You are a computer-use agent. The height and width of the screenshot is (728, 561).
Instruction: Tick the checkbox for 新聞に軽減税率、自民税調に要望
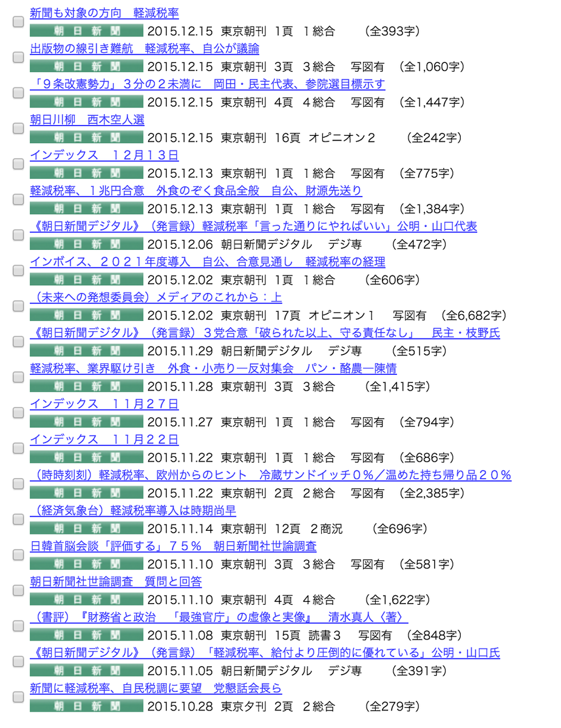pyautogui.click(x=18, y=696)
